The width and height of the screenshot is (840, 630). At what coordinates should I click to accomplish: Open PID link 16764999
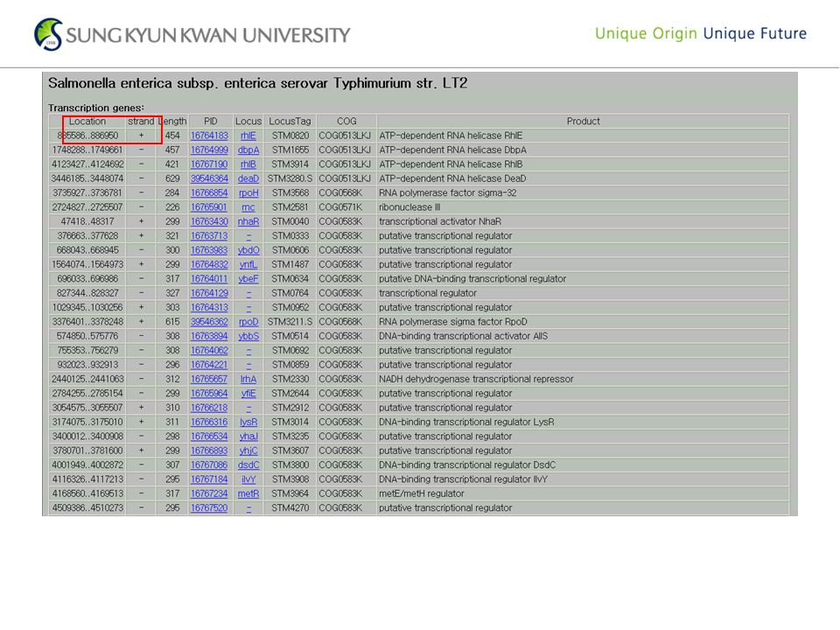point(209,150)
